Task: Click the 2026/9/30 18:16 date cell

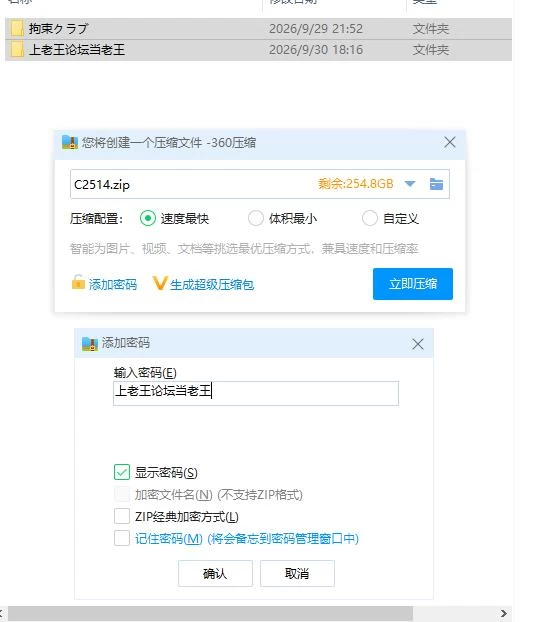Action: coord(316,50)
